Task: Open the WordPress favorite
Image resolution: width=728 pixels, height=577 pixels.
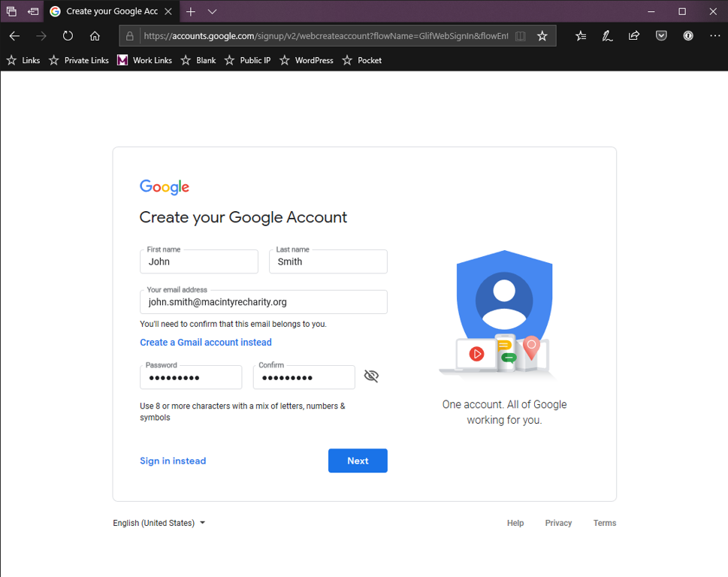Action: pyautogui.click(x=307, y=60)
